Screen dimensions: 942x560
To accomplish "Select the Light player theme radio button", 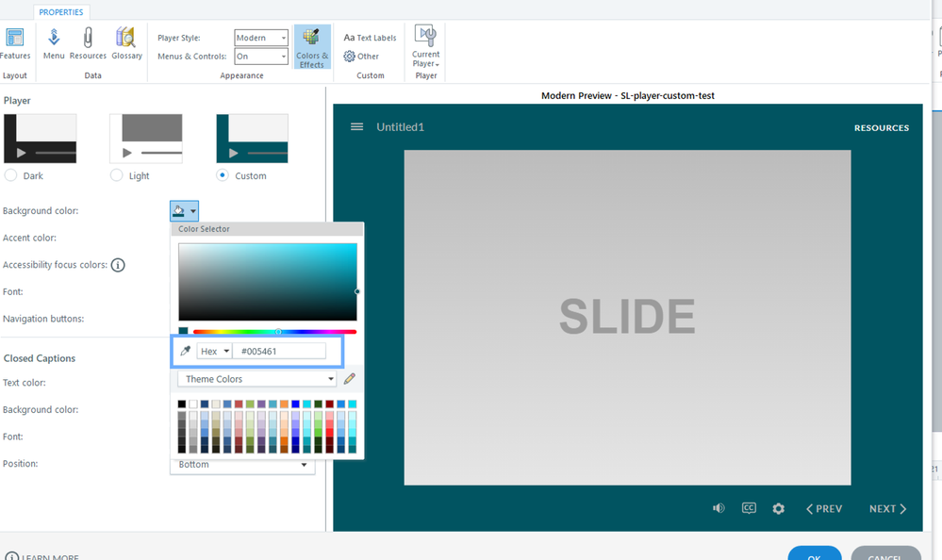I will [117, 175].
